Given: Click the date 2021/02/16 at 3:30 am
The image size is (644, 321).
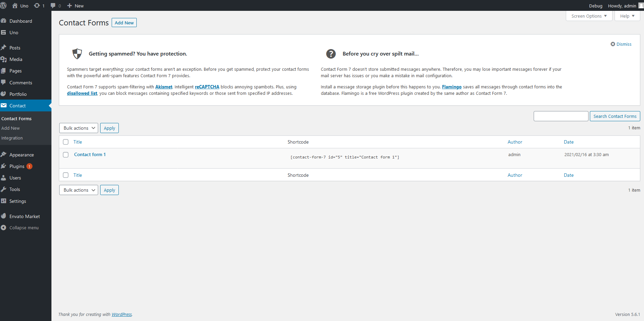Looking at the screenshot, I should [x=586, y=155].
